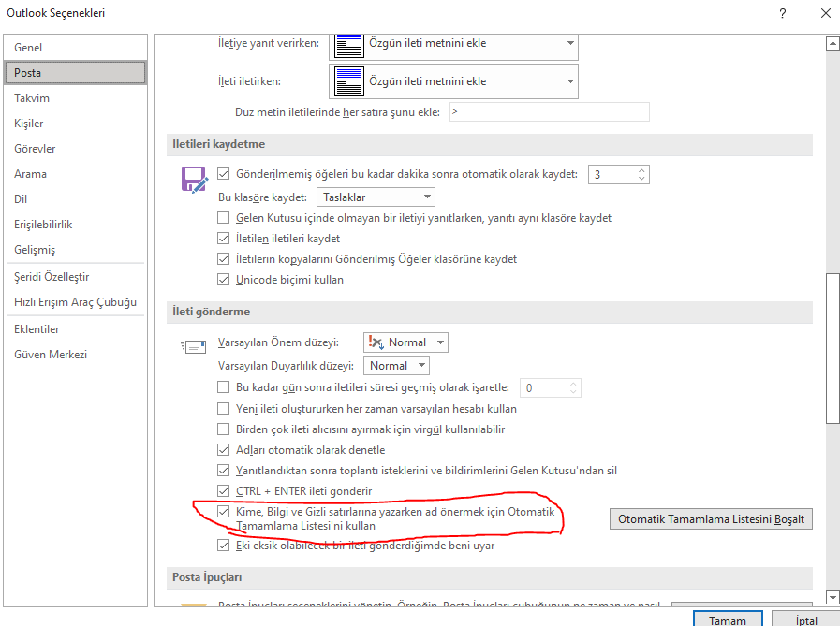Screen dimensions: 840x626
Task: Click the save messages floppy disk icon
Action: 195,180
